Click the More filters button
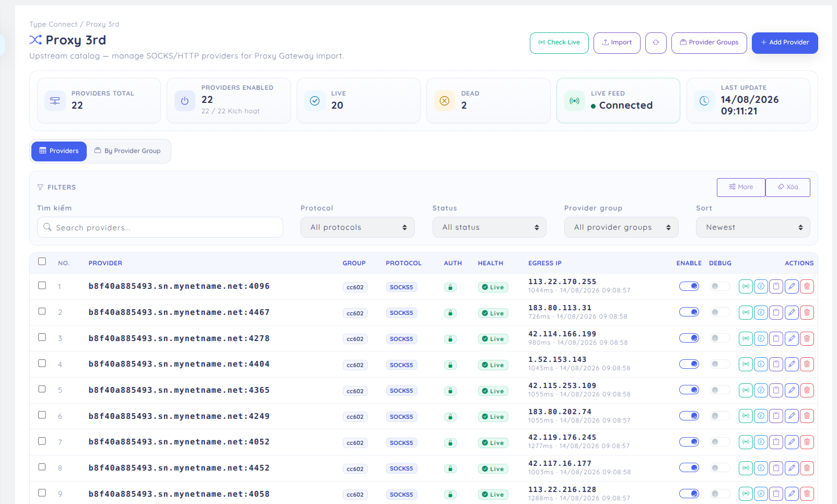This screenshot has height=504, width=837. click(741, 187)
